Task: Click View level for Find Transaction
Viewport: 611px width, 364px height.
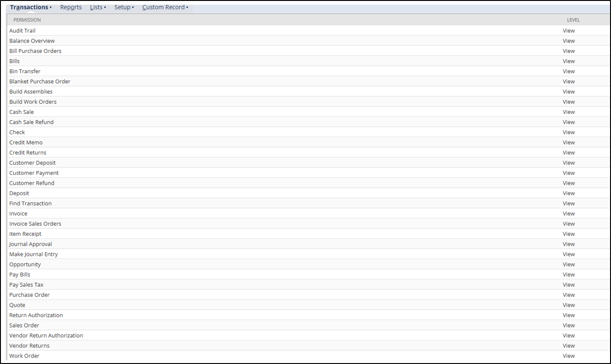Action: pos(568,204)
